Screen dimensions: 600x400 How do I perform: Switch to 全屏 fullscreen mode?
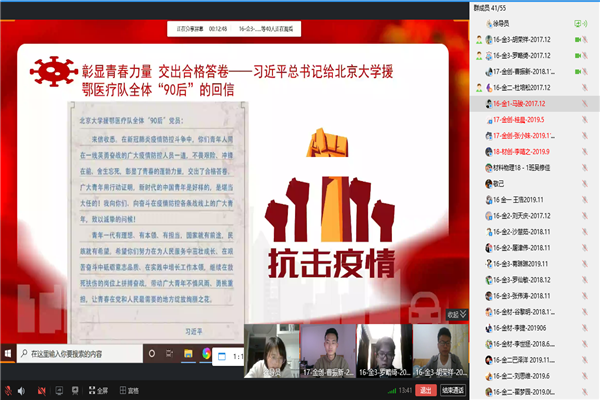pyautogui.click(x=98, y=390)
